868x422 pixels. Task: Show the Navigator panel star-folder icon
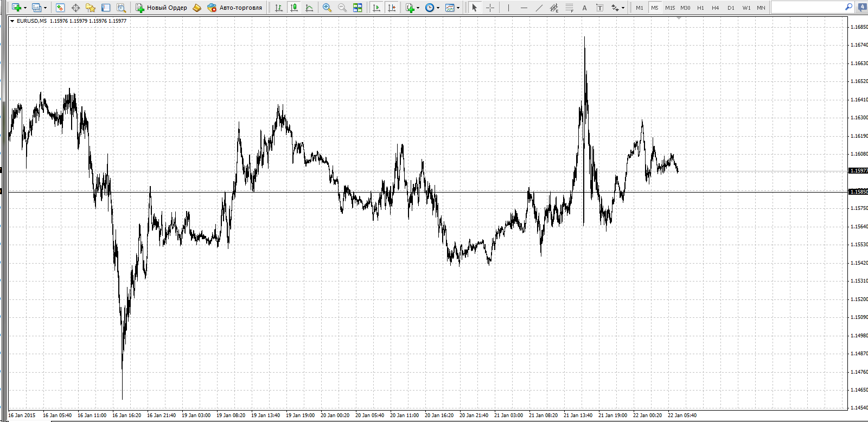click(91, 8)
